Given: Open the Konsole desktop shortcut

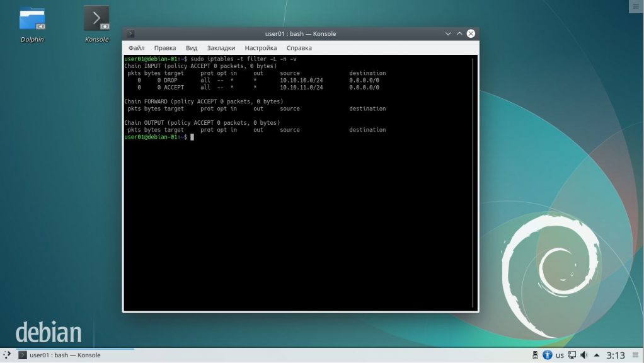Looking at the screenshot, I should coord(96,25).
